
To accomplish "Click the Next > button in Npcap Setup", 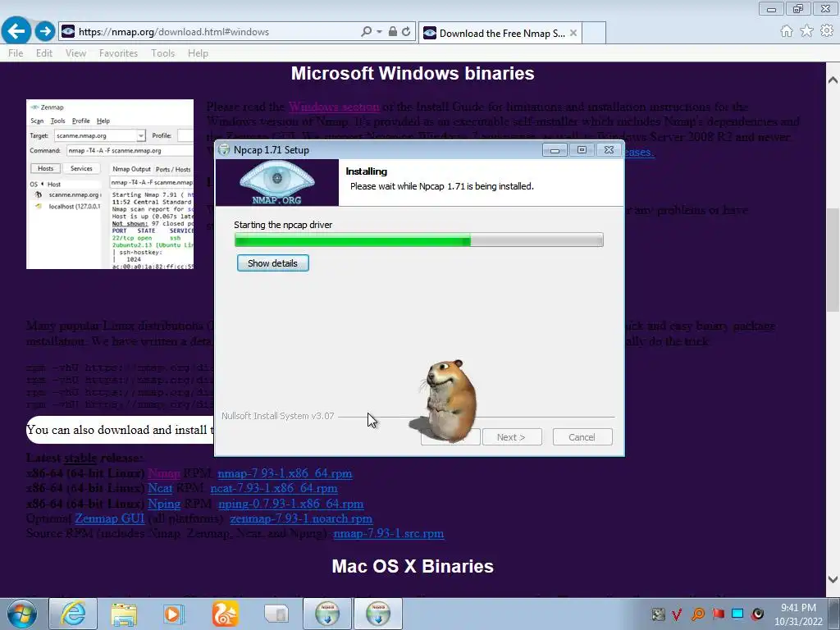I will click(x=512, y=437).
